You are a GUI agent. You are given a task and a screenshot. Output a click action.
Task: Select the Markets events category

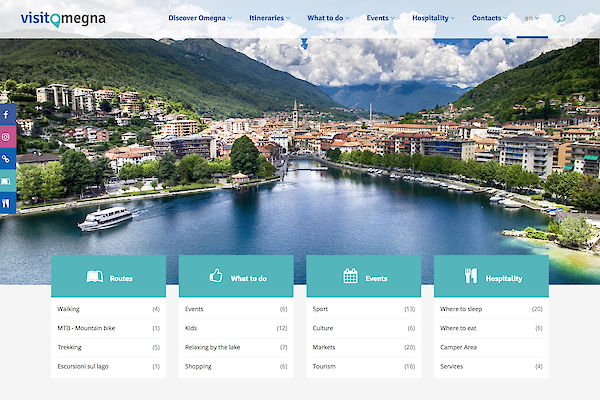click(324, 348)
